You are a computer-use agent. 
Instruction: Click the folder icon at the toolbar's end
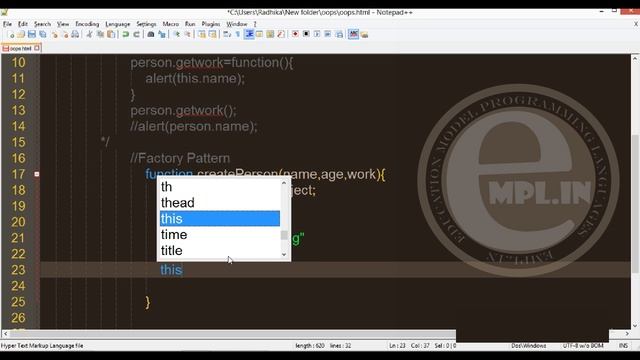pos(364,35)
